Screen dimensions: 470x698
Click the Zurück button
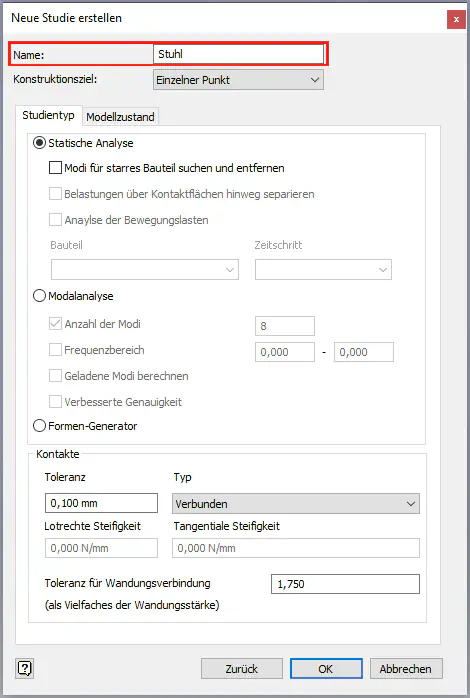(242, 669)
